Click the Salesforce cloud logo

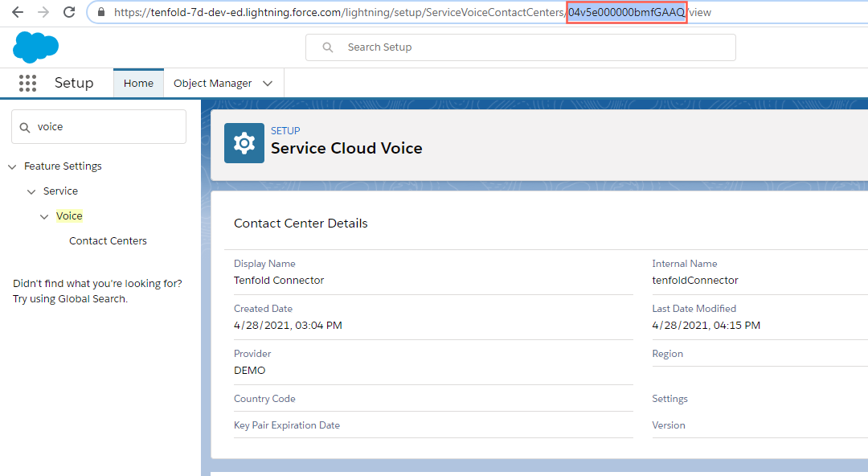coord(35,47)
